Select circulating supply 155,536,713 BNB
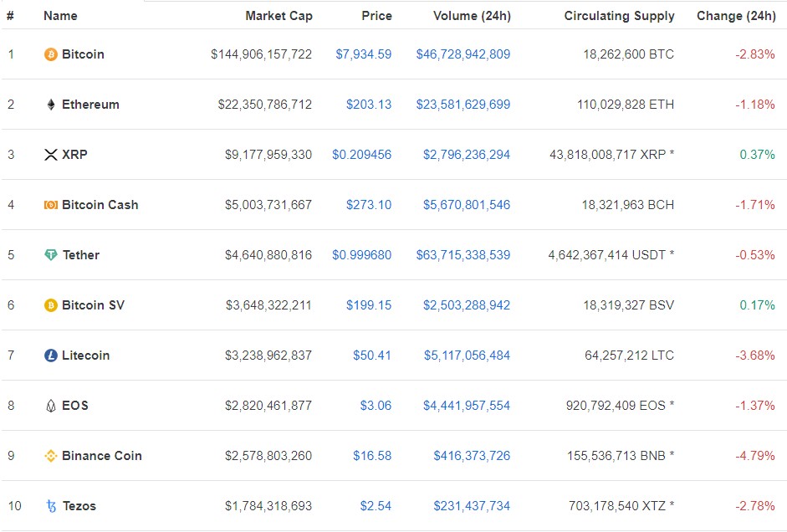The width and height of the screenshot is (787, 532). click(616, 456)
